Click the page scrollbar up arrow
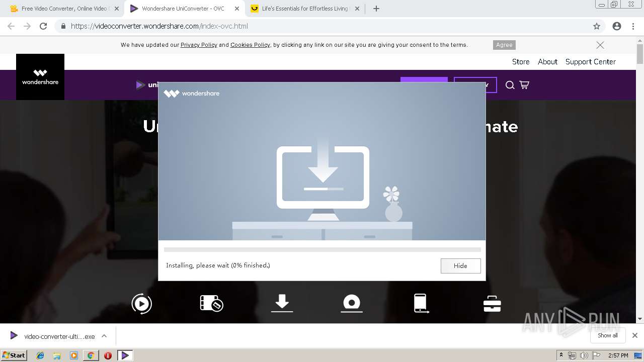This screenshot has width=644, height=362. pyautogui.click(x=640, y=40)
